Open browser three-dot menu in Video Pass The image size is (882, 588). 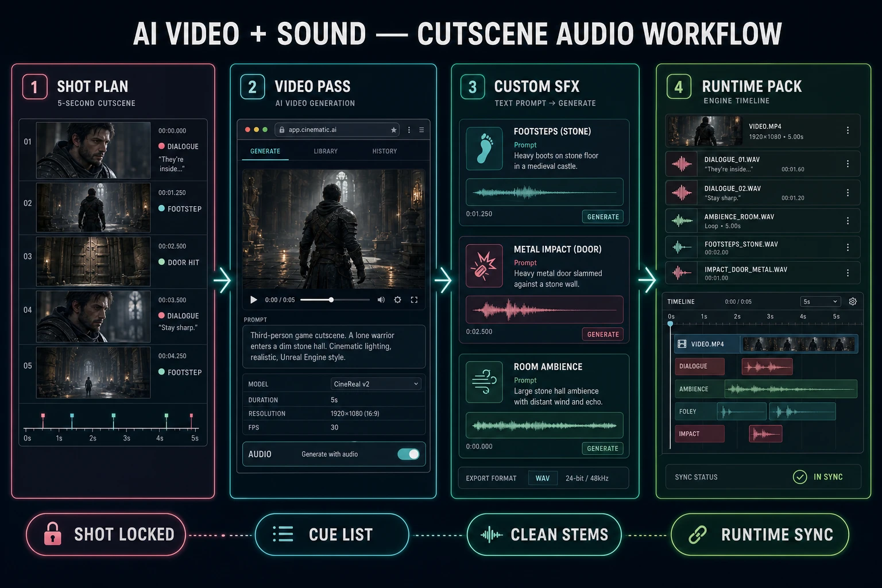(x=409, y=130)
